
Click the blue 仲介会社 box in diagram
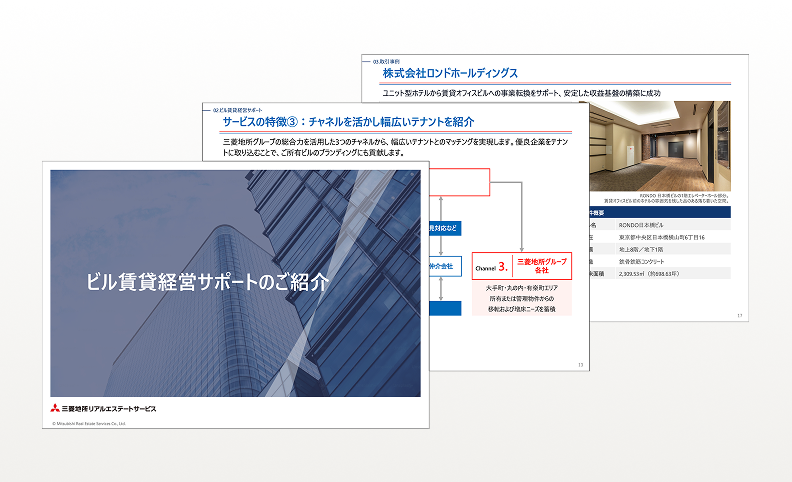click(x=445, y=266)
